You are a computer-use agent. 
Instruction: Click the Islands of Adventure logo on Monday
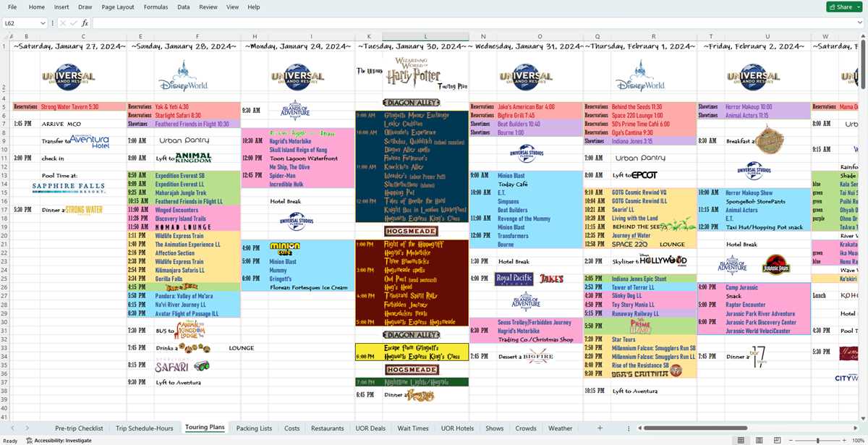[295, 110]
